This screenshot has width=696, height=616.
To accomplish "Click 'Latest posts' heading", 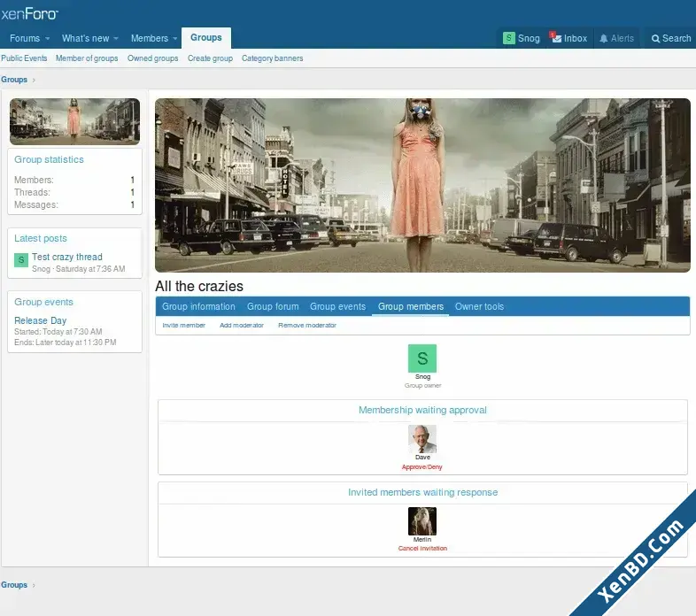I will (41, 238).
